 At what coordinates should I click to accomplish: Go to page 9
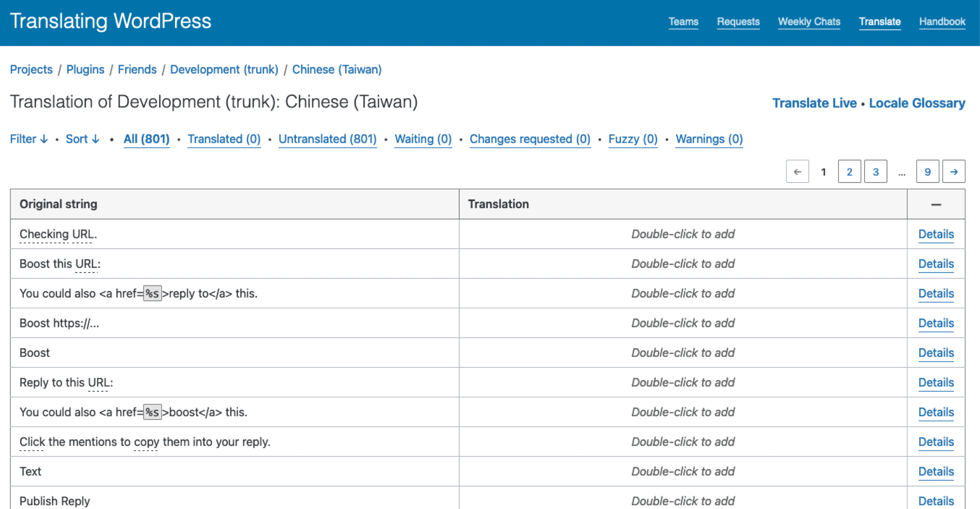pyautogui.click(x=927, y=172)
